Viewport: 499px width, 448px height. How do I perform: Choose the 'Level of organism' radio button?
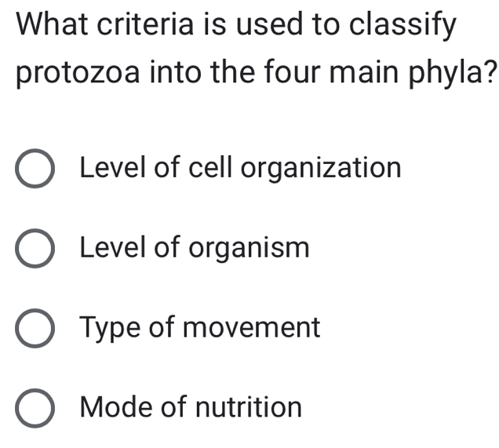35,249
